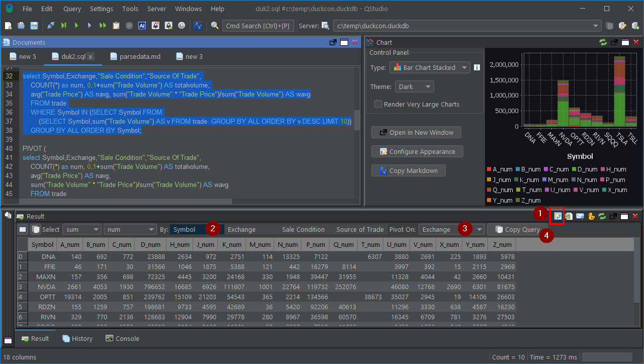Click the yellow duck icon in Result panel

pos(591,216)
